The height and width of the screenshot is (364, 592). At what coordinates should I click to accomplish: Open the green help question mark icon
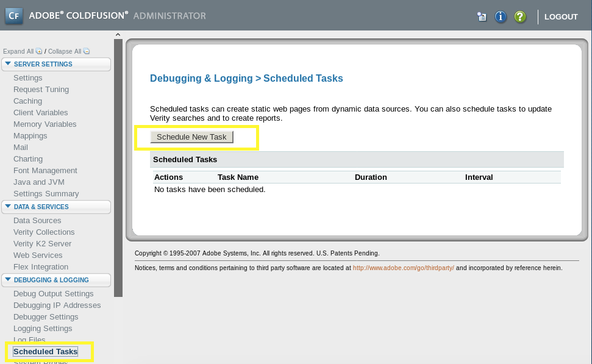pyautogui.click(x=519, y=16)
